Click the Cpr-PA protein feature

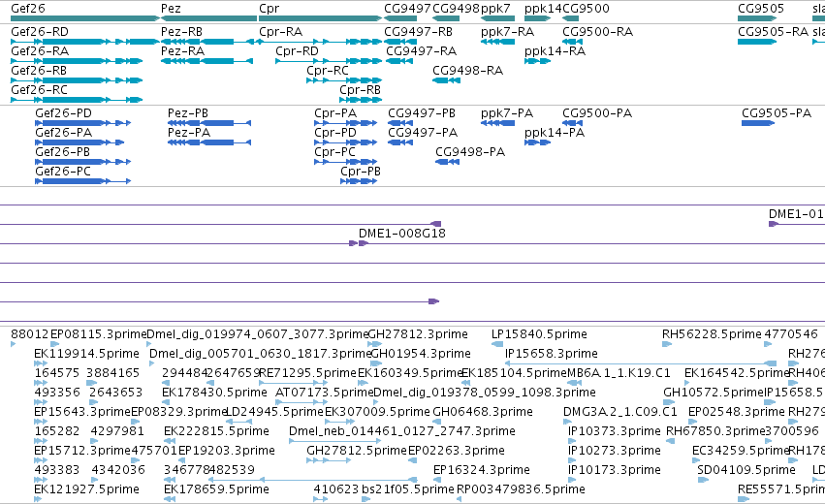coord(346,123)
